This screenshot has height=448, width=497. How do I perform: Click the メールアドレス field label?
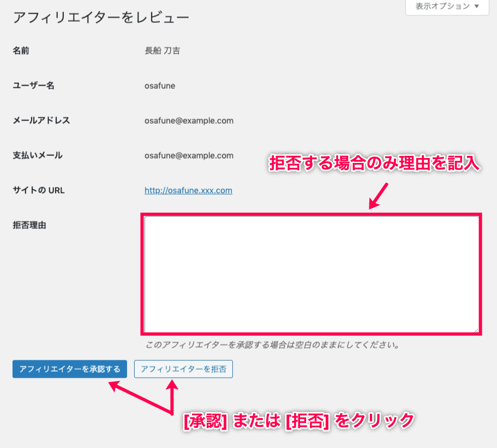41,120
